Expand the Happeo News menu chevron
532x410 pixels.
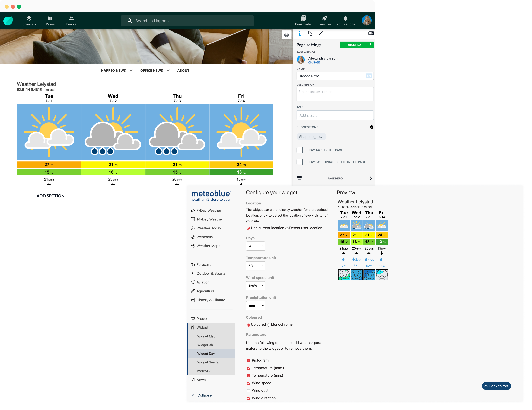coord(131,70)
